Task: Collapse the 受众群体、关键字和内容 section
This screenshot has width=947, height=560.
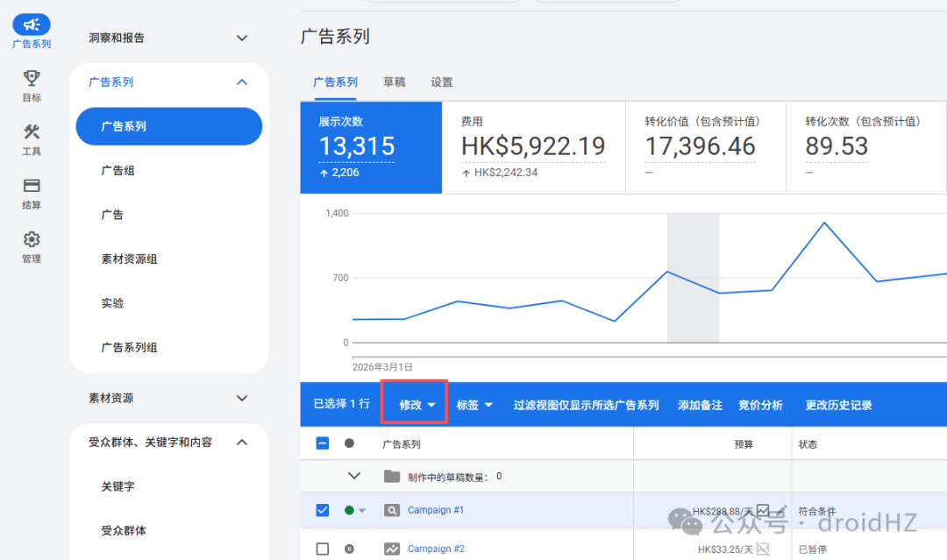Action: pyautogui.click(x=242, y=443)
